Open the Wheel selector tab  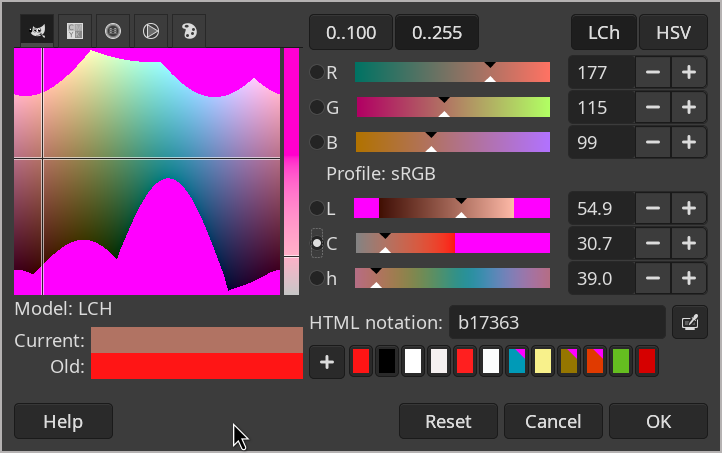click(x=151, y=31)
